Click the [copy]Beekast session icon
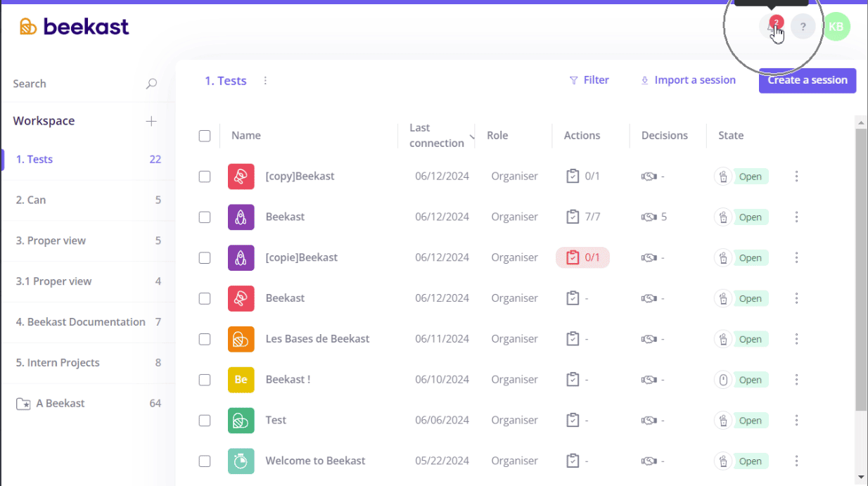Viewport: 868px width, 486px height. click(241, 176)
